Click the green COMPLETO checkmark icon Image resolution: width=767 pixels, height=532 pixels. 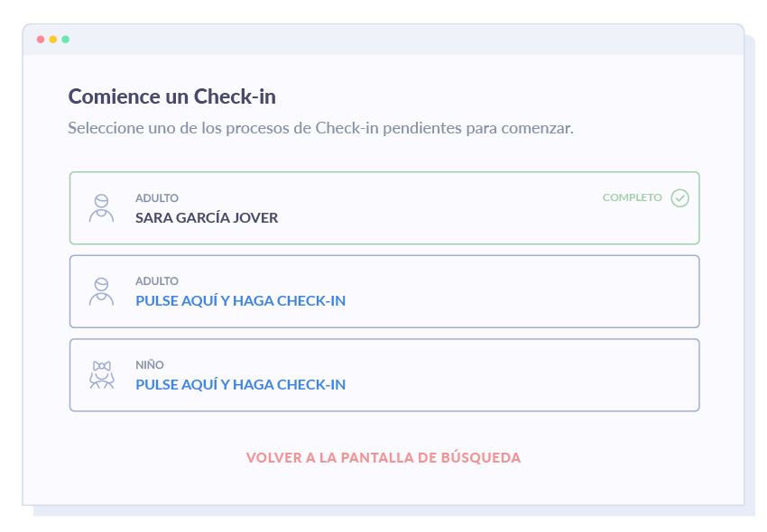tap(680, 198)
